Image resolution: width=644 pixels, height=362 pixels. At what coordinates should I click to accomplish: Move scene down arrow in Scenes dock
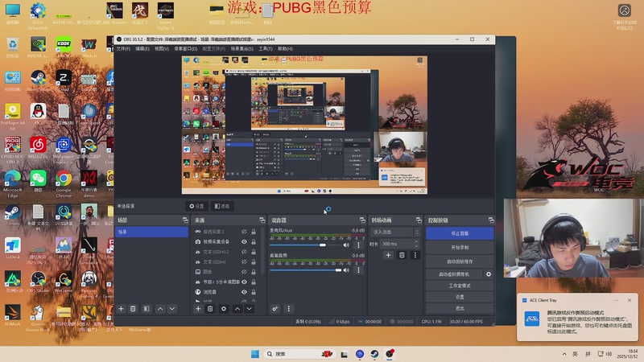(172, 309)
